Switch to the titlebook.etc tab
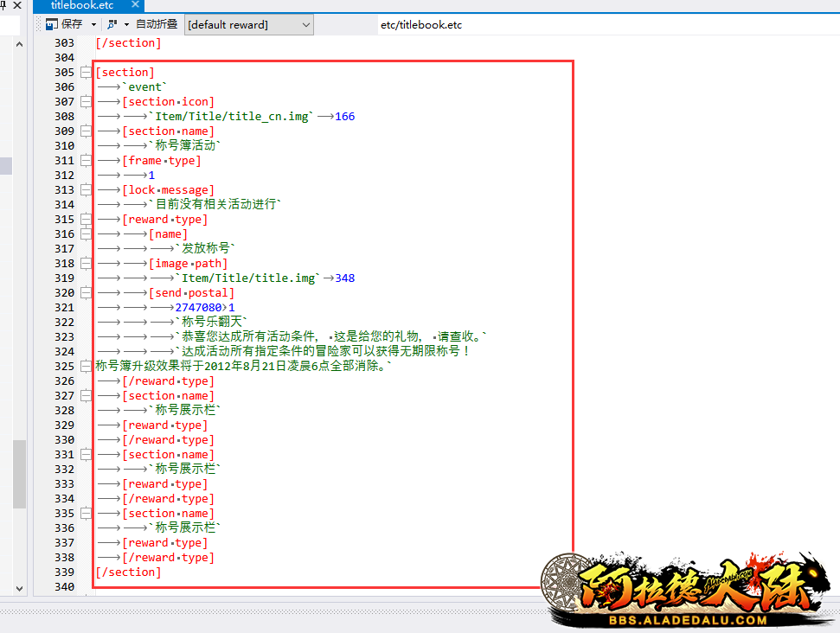840x633 pixels. 81,5
